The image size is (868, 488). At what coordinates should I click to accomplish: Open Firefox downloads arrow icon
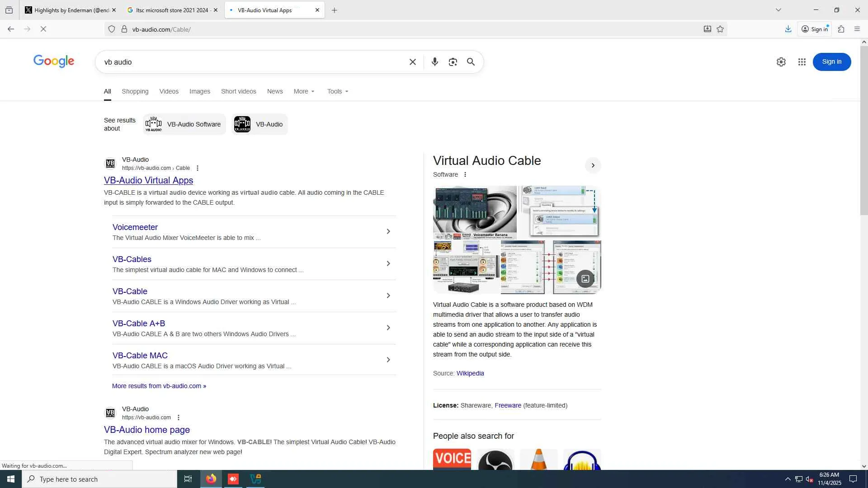(788, 29)
